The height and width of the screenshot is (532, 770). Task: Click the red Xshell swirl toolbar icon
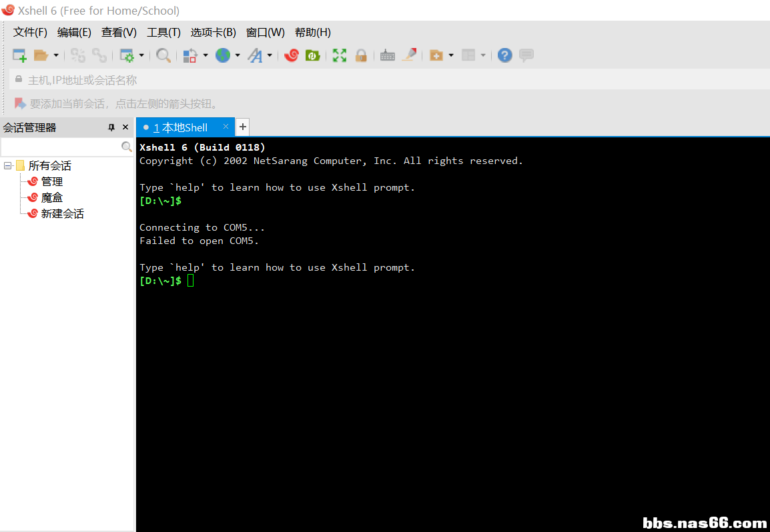coord(291,55)
